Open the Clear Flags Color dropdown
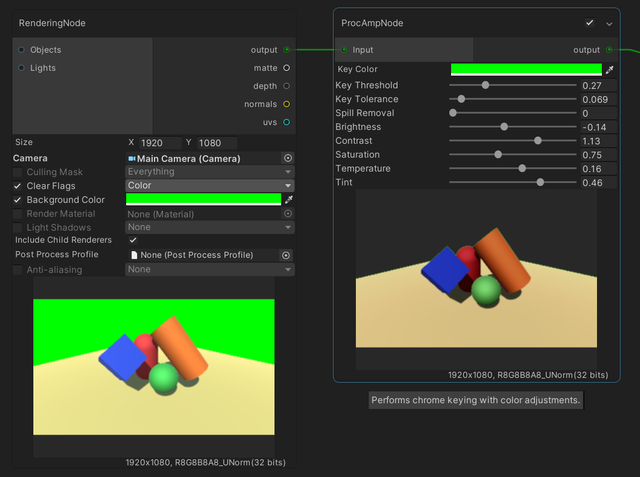This screenshot has width=640, height=477. [x=209, y=186]
